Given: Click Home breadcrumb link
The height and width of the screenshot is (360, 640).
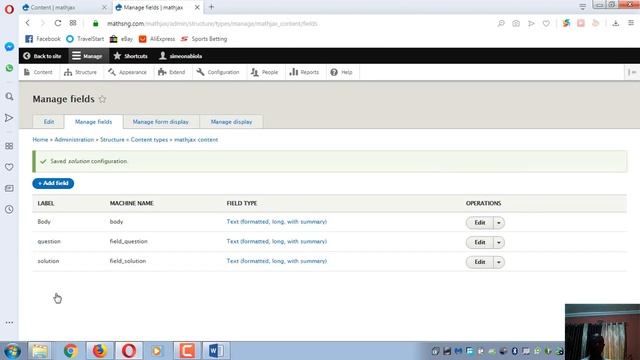Looking at the screenshot, I should [40, 140].
